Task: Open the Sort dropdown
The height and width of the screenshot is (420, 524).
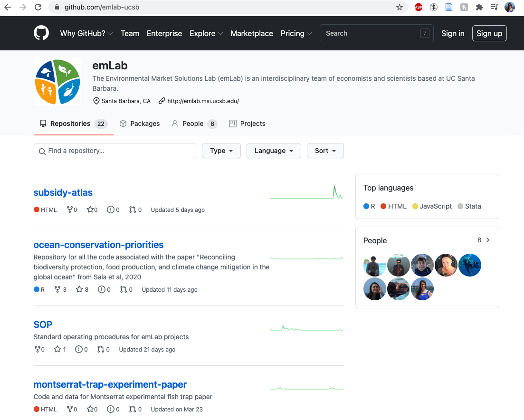Action: click(325, 151)
